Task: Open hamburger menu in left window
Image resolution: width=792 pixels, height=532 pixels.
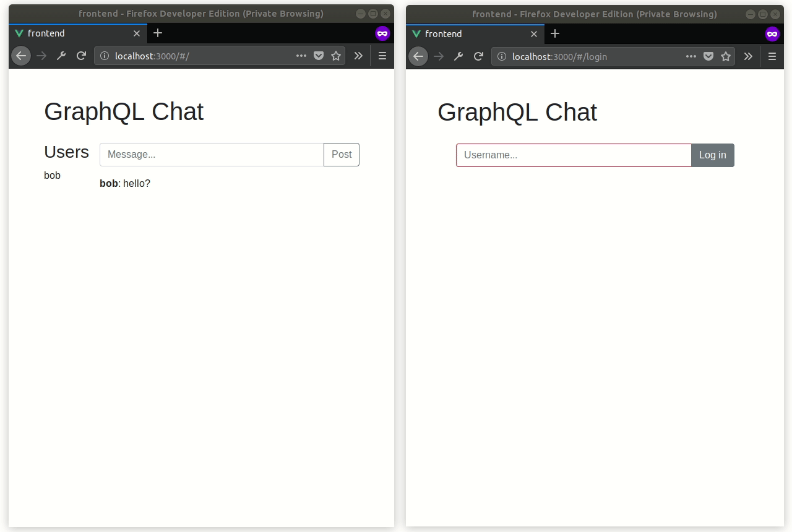Action: [x=382, y=56]
